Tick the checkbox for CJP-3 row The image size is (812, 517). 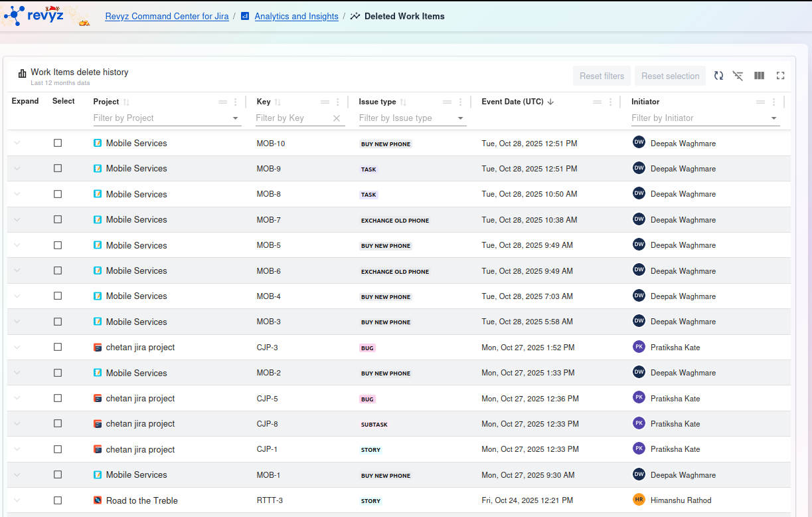58,347
